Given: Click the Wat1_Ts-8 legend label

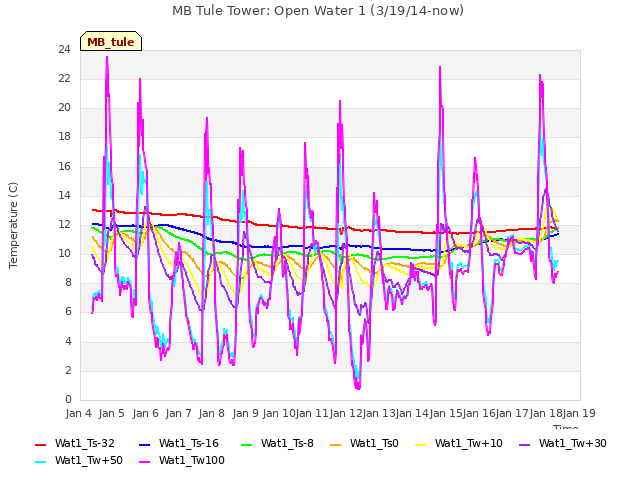Looking at the screenshot, I should click(287, 443).
